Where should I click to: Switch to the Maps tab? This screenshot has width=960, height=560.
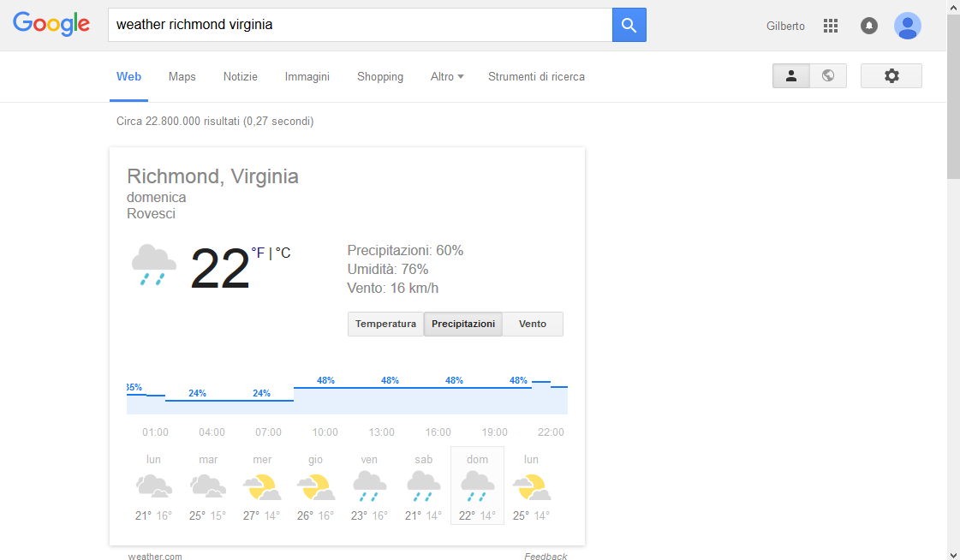182,76
